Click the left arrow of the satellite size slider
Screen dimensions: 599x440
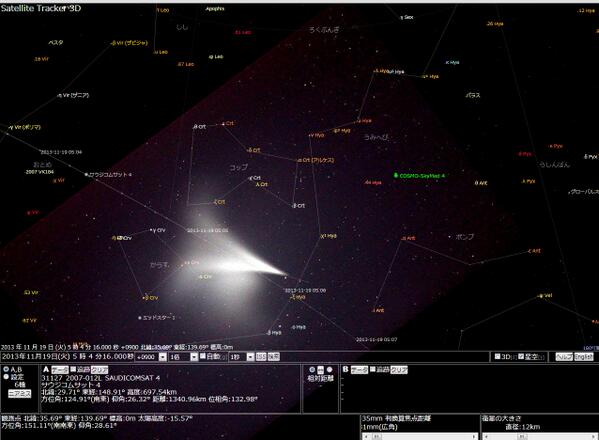point(486,436)
